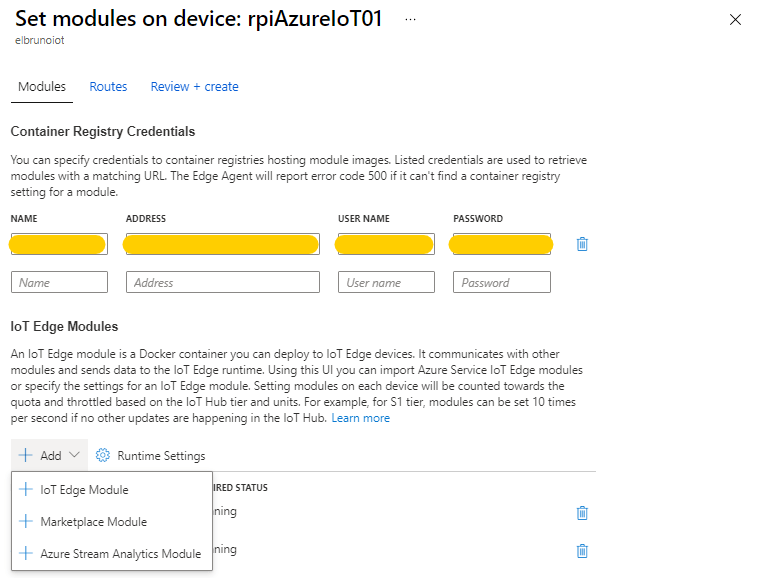
Task: Select the Modules tab
Action: [x=42, y=87]
